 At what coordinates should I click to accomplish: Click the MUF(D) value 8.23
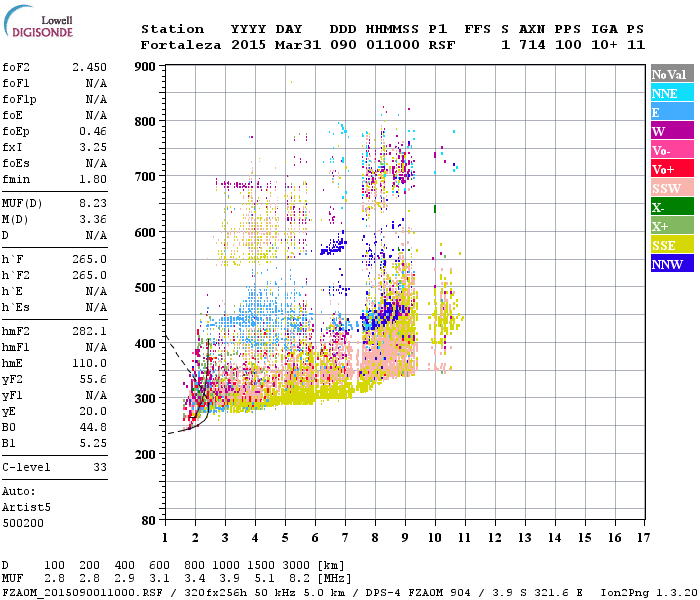point(93,202)
